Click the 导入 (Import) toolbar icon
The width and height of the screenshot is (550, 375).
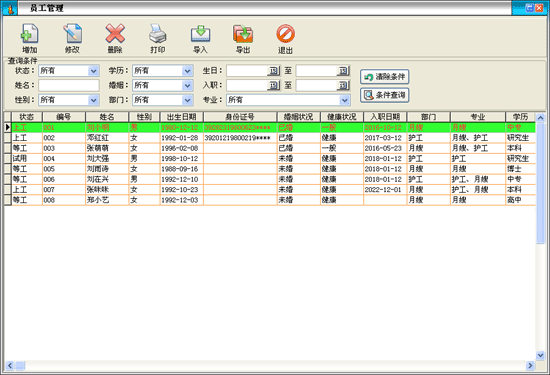tap(200, 34)
